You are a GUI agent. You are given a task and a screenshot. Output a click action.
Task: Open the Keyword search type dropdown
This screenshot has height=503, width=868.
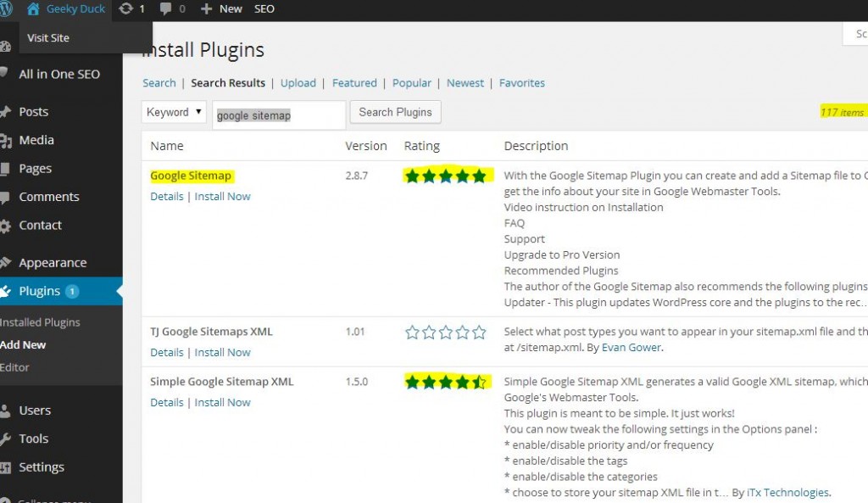pyautogui.click(x=174, y=112)
